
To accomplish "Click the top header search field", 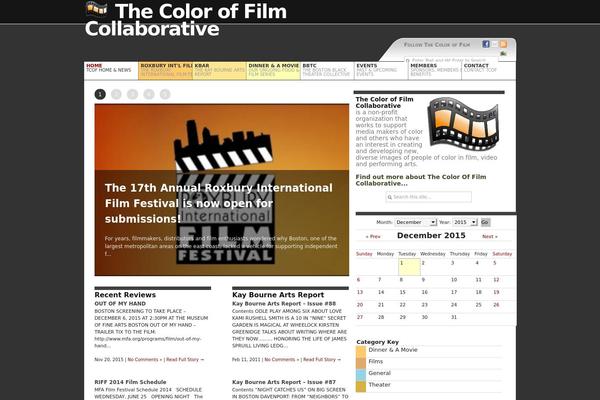I will (452, 60).
